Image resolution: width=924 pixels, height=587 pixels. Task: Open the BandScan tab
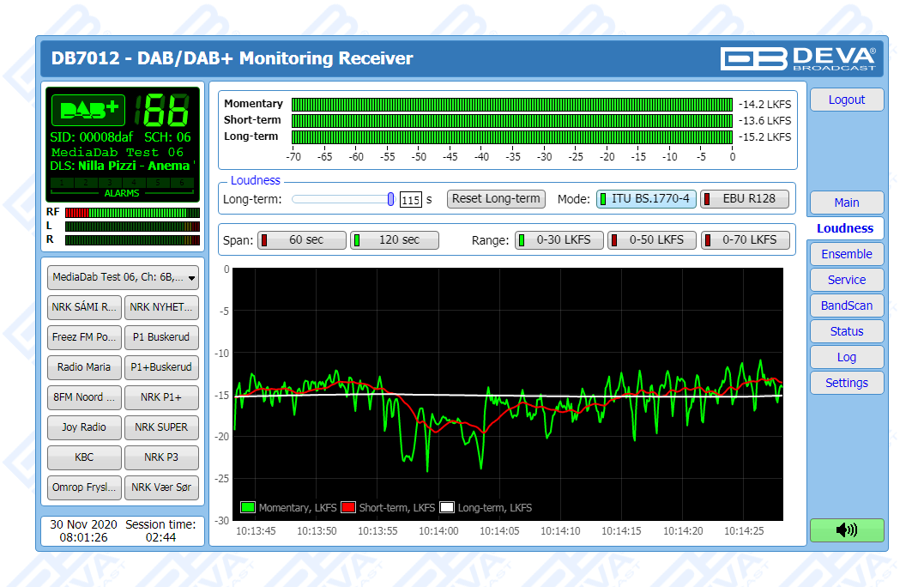846,306
